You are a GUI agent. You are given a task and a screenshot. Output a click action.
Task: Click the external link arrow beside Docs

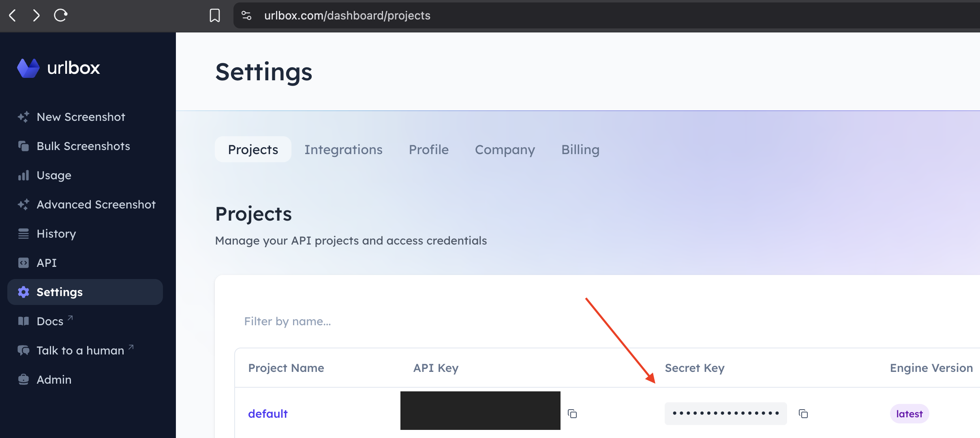70,318
